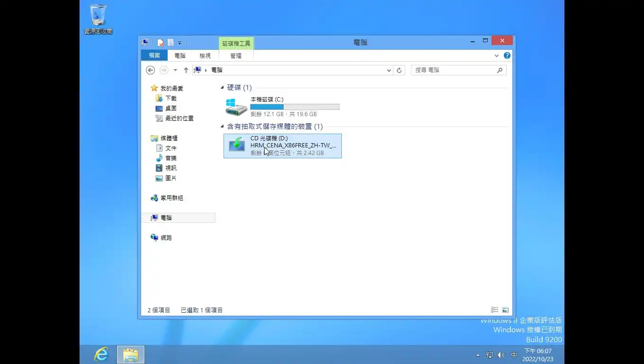
Task: Click the 剩餘 12.1 GB，共 19.6 GB text
Action: tap(284, 114)
